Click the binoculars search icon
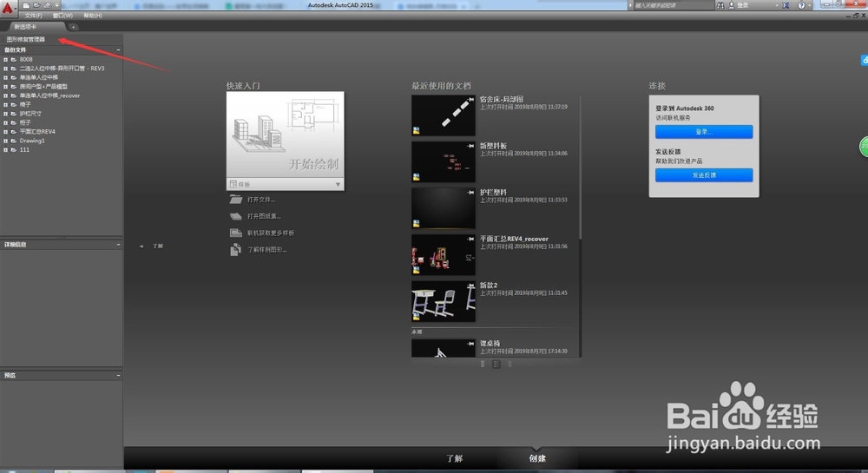The image size is (868, 473). point(720,5)
